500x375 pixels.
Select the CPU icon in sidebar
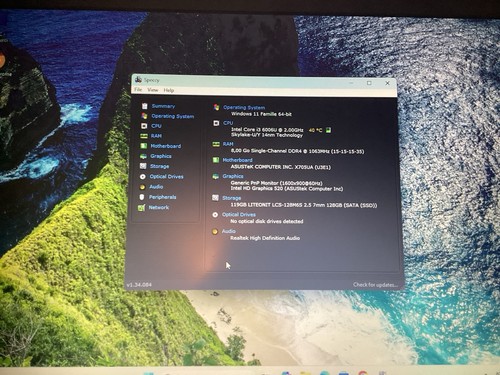tap(144, 126)
